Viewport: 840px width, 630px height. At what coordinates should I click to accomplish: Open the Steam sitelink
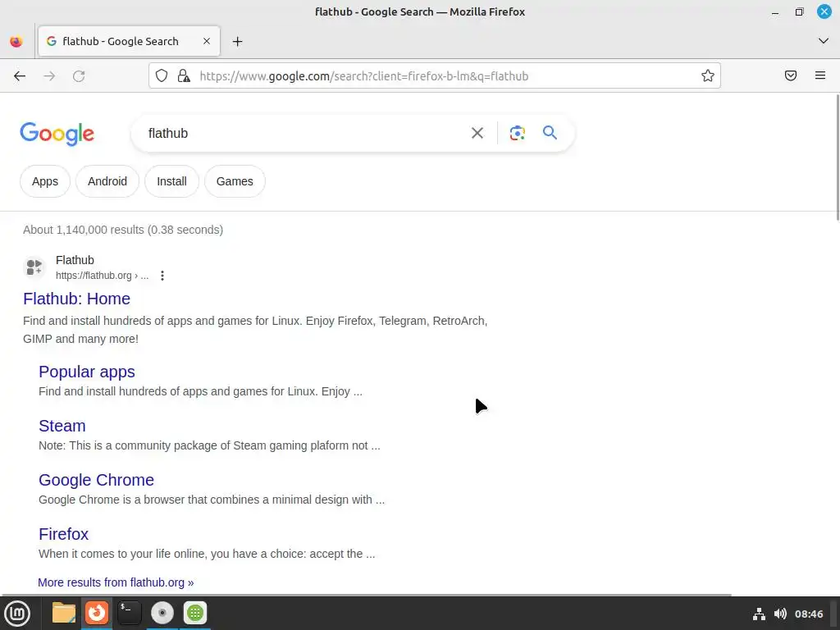pos(62,426)
